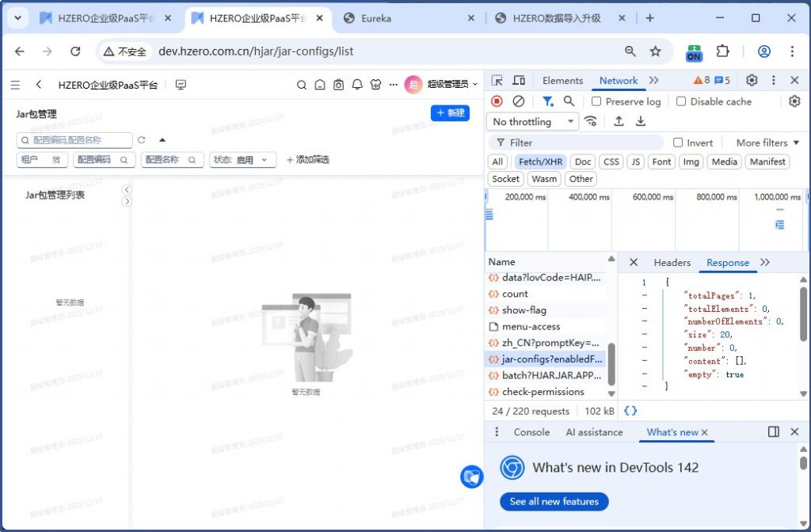This screenshot has width=811, height=532.
Task: Open DevTools settings gear icon
Action: click(x=752, y=81)
